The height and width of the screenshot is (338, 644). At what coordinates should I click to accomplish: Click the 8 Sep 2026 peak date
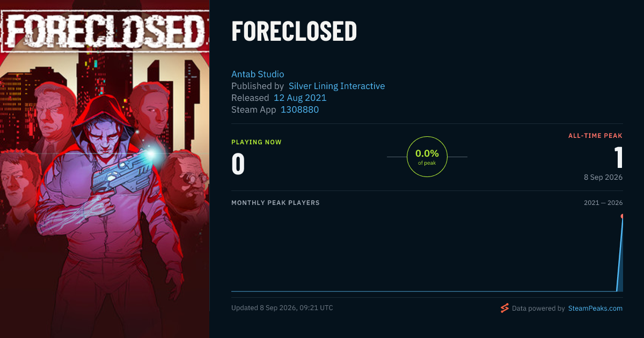point(603,177)
